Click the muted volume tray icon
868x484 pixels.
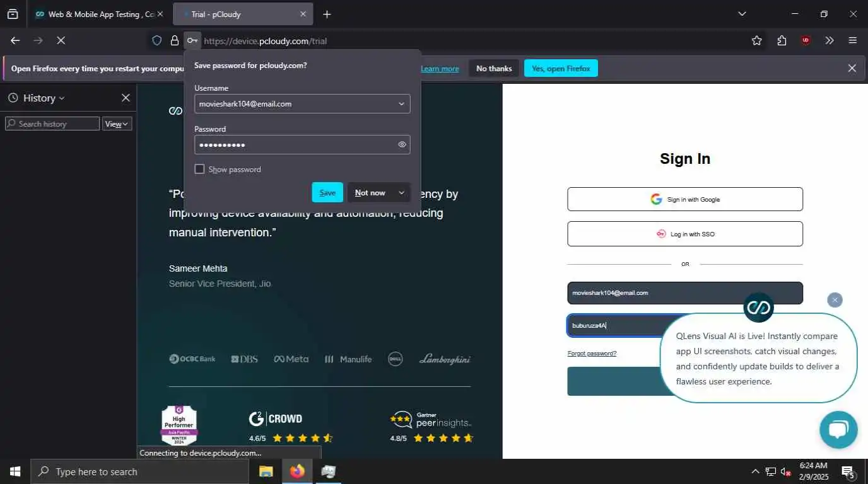tap(786, 471)
